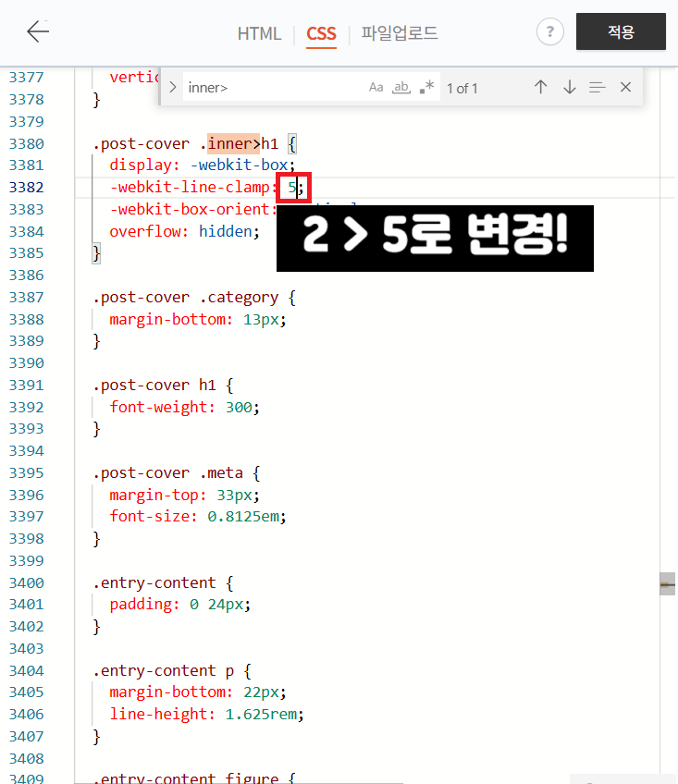This screenshot has width=678, height=784.
Task: Click 'overflow: hidden;' line
Action: click(x=184, y=231)
